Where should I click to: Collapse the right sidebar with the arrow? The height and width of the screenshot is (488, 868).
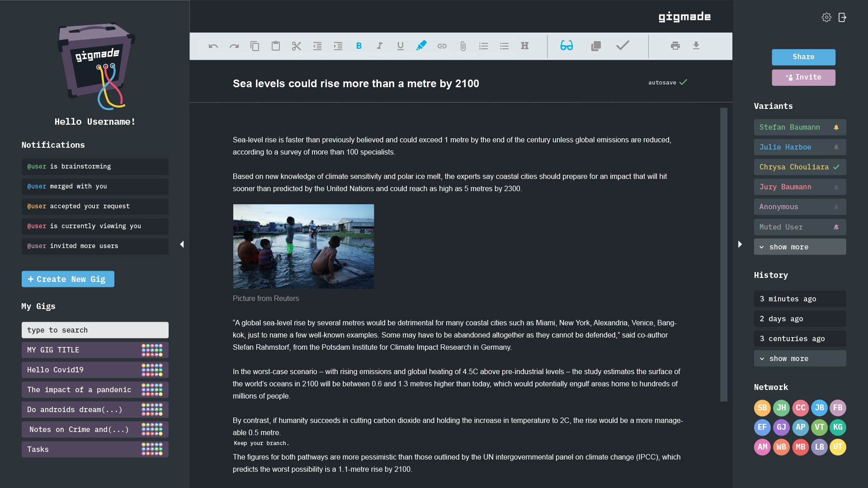740,244
